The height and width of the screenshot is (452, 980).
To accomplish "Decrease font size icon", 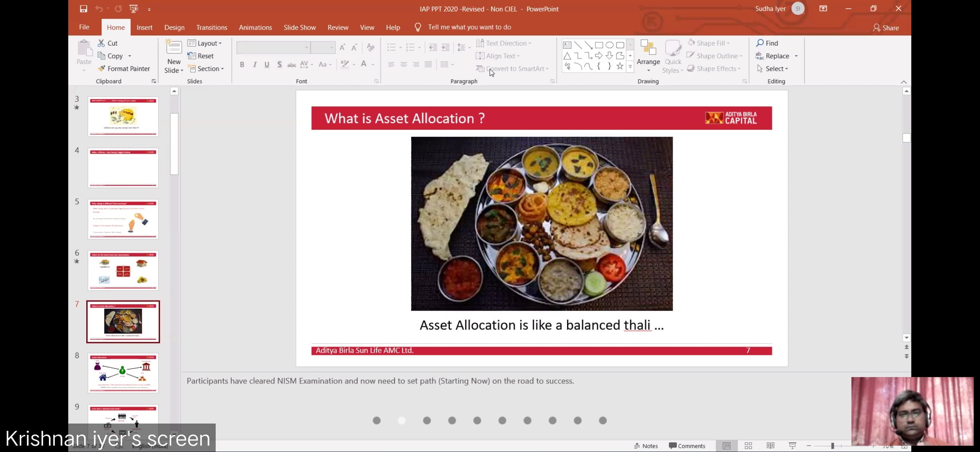I will click(x=354, y=47).
